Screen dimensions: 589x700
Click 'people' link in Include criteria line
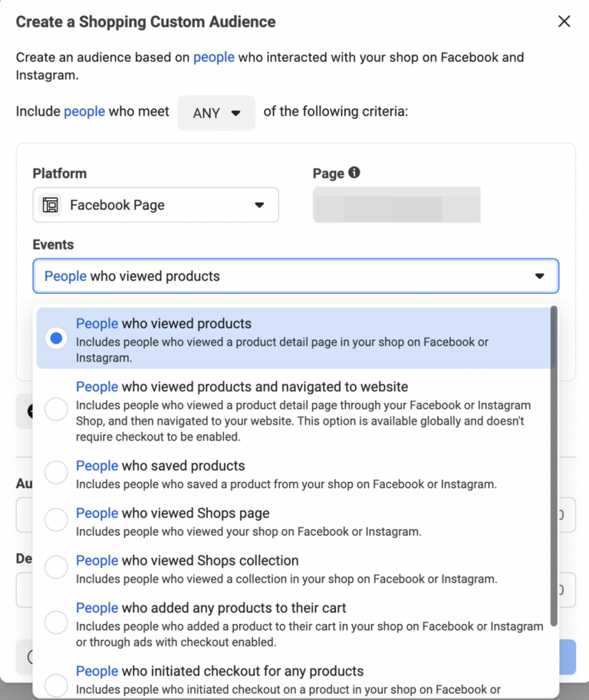tap(84, 112)
